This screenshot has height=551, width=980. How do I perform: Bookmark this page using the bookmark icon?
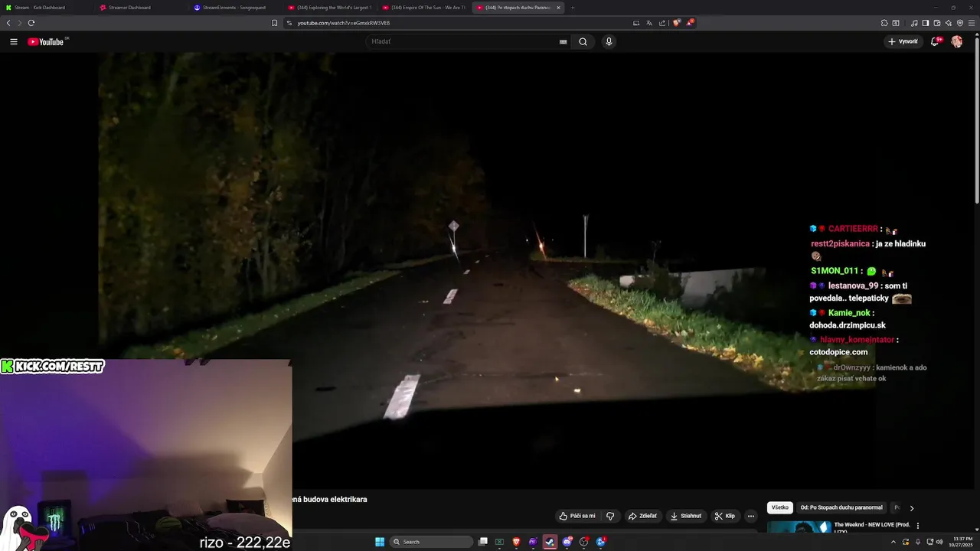pos(274,23)
